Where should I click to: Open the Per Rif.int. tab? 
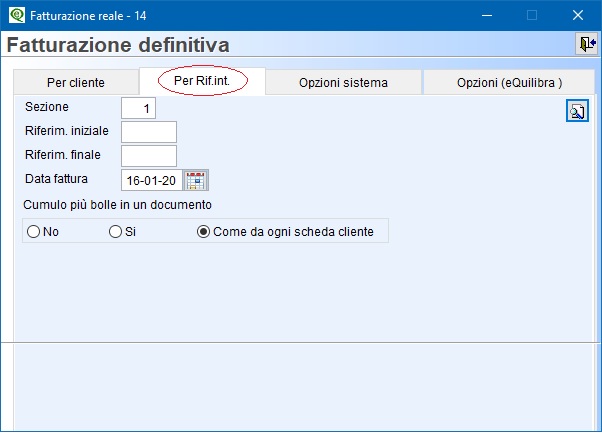[x=202, y=81]
